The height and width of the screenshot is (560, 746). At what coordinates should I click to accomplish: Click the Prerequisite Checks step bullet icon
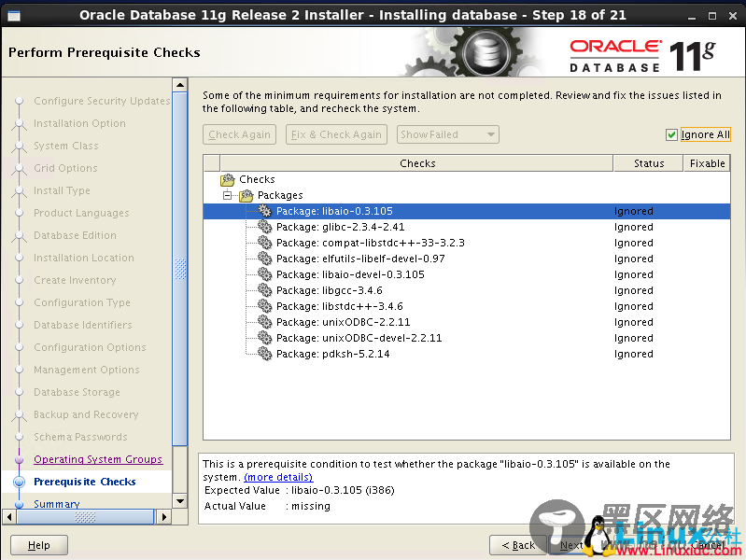[x=19, y=482]
